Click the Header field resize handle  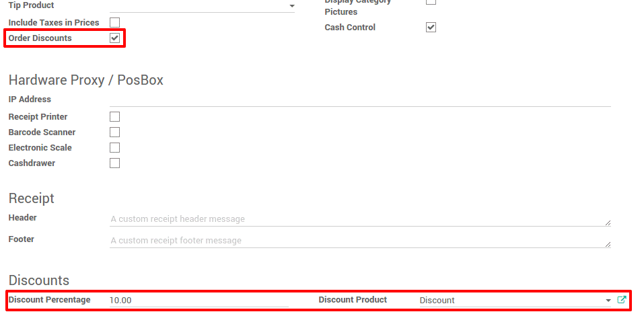click(x=608, y=223)
